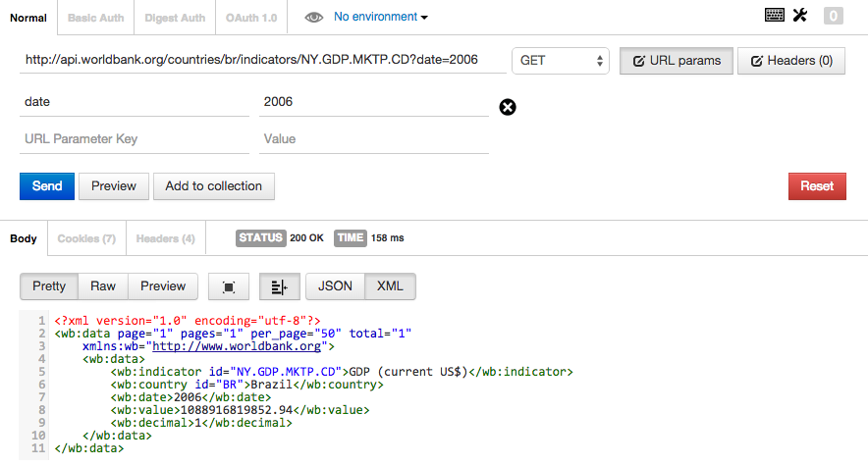Click the notification counter badge showing 0
The image size is (868, 466).
click(x=833, y=16)
